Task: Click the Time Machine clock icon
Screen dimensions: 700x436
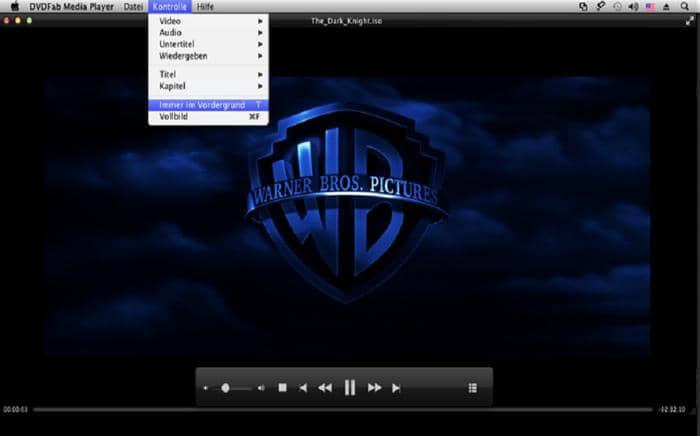Action: tap(617, 7)
